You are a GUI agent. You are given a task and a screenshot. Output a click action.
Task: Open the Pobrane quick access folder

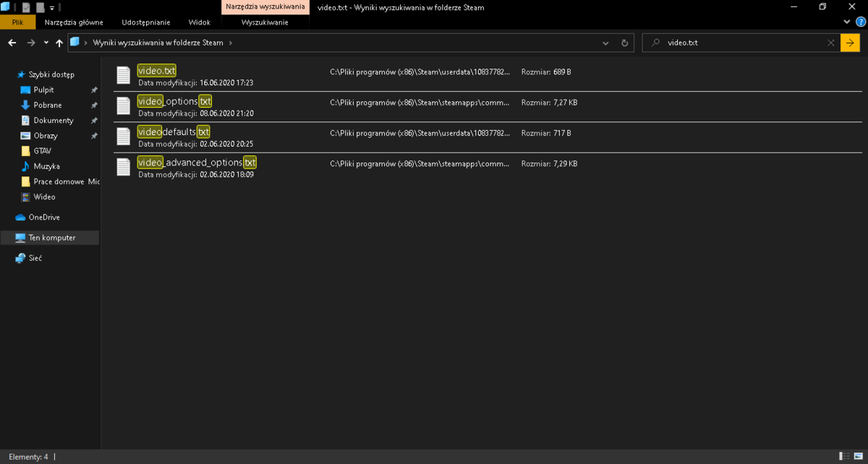48,105
